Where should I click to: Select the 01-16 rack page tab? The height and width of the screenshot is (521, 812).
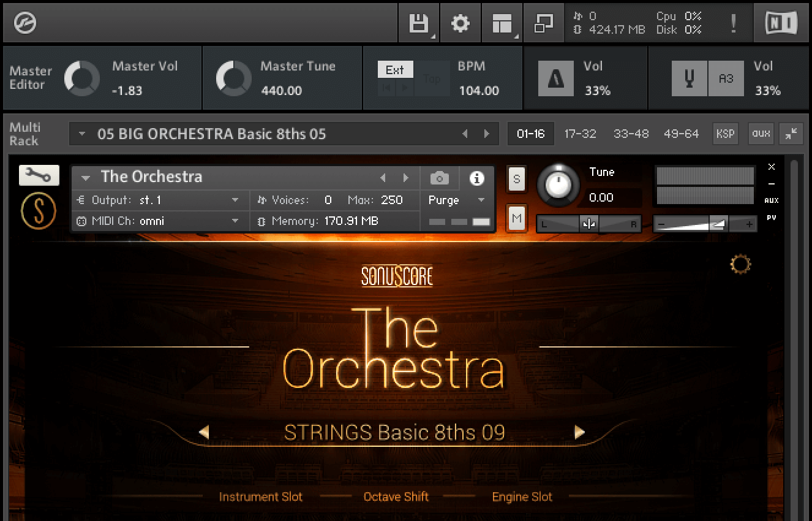(x=531, y=134)
